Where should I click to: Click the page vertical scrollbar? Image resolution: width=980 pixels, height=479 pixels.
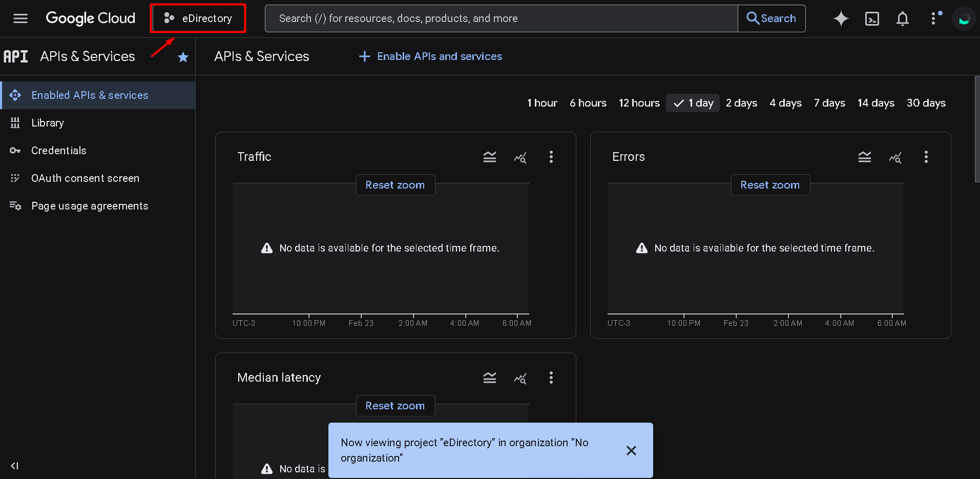coord(977,129)
